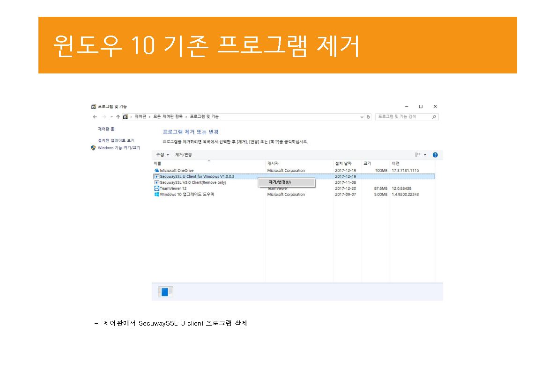The height and width of the screenshot is (392, 555).
Task: Expand the 구성 dropdown menu
Action: (x=163, y=155)
